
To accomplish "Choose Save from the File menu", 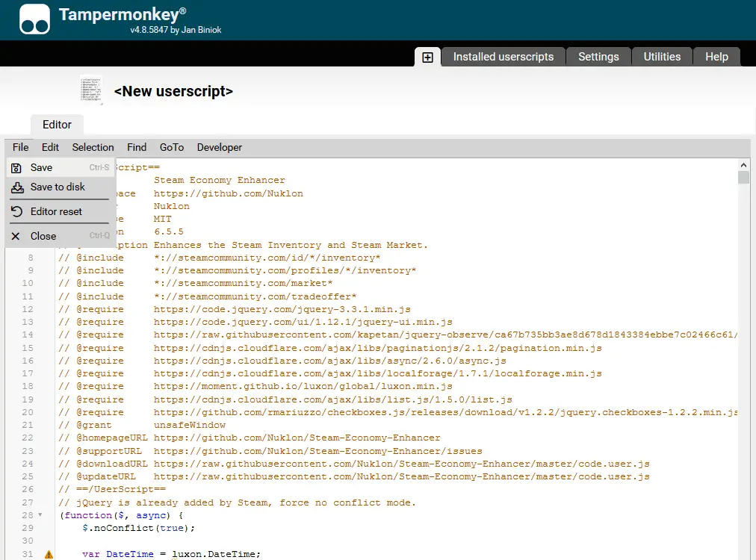I will pyautogui.click(x=61, y=168).
